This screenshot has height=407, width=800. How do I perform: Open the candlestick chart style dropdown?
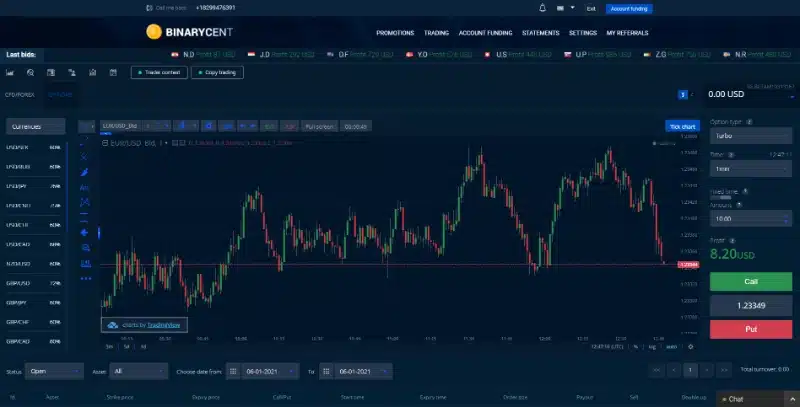pyautogui.click(x=186, y=126)
